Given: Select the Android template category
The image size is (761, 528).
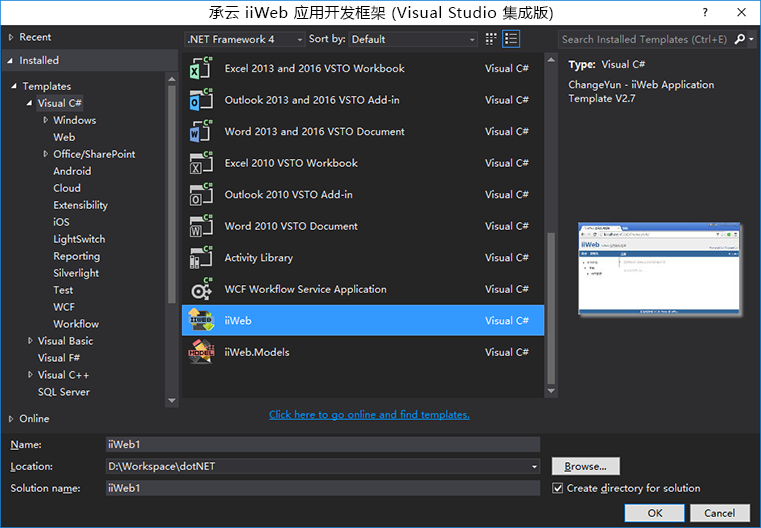Looking at the screenshot, I should click(x=72, y=171).
